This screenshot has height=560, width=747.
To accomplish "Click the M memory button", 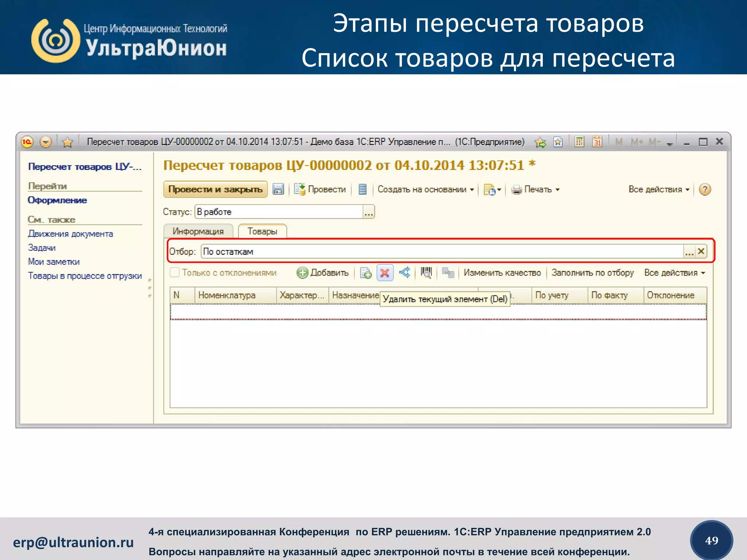I will tap(619, 142).
